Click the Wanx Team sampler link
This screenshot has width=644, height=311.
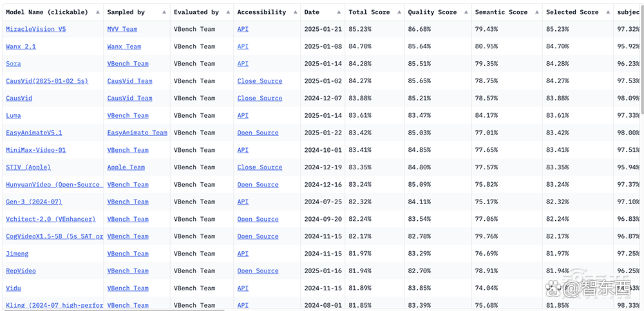pos(124,46)
